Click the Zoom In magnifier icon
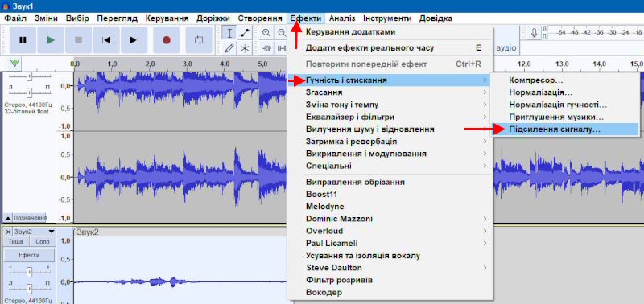Image resolution: width=644 pixels, height=304 pixels. coord(266,33)
